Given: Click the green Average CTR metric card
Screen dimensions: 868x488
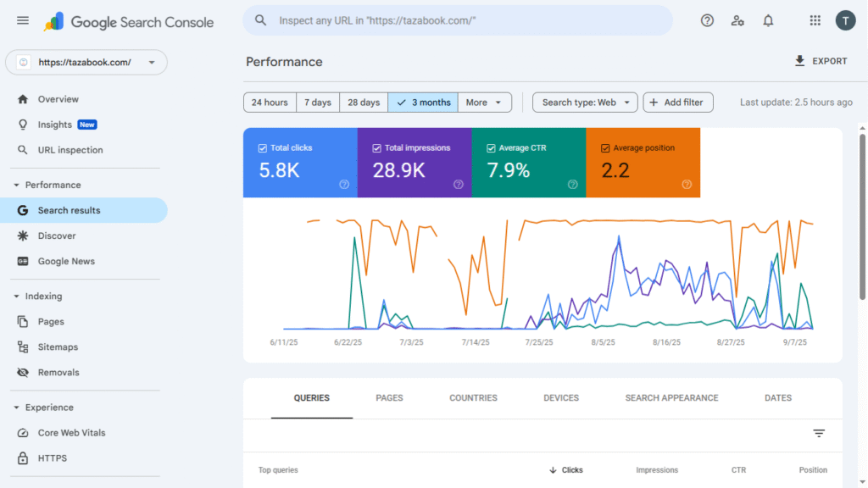Looking at the screenshot, I should click(529, 163).
